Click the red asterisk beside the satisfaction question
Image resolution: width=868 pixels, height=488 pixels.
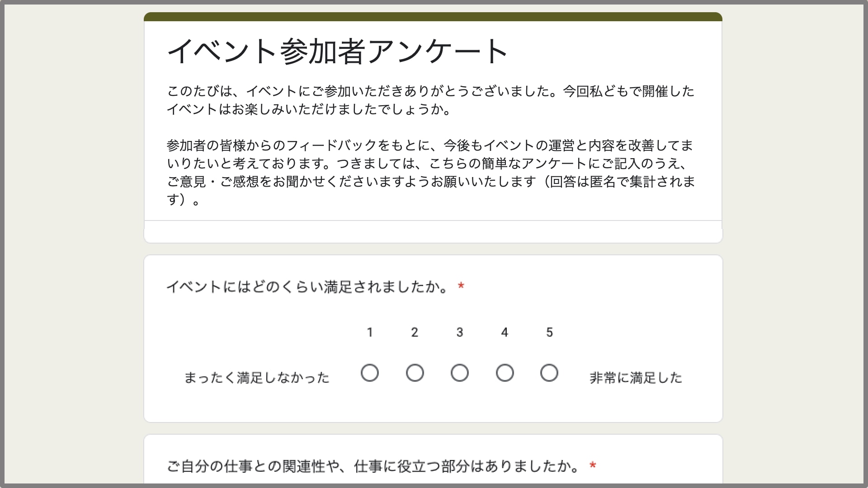461,286
